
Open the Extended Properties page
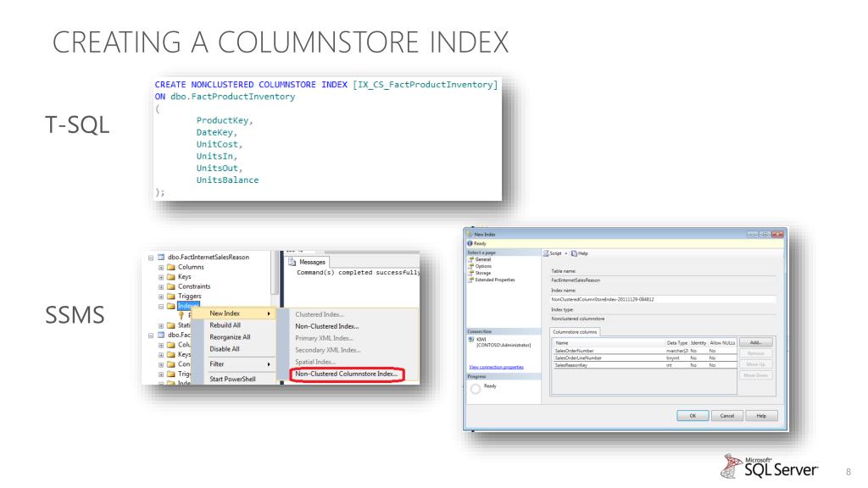tap(494, 280)
